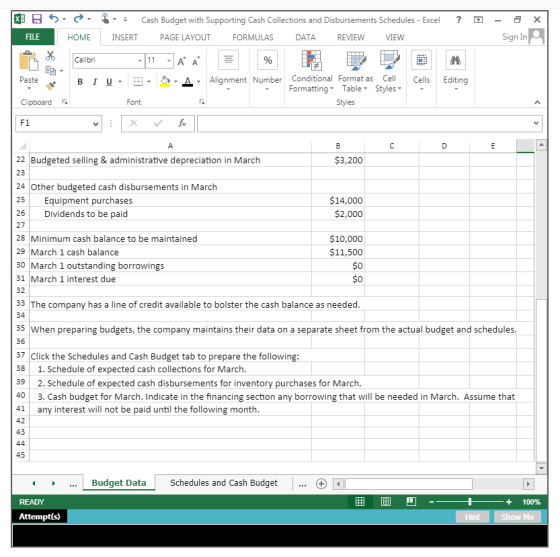Open the font size dropdown

[x=169, y=61]
